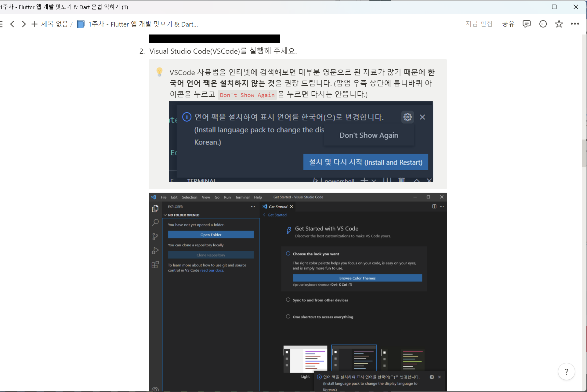Screen dimensions: 587x392
Task: Open a new tab with the plus icon
Action: point(34,24)
